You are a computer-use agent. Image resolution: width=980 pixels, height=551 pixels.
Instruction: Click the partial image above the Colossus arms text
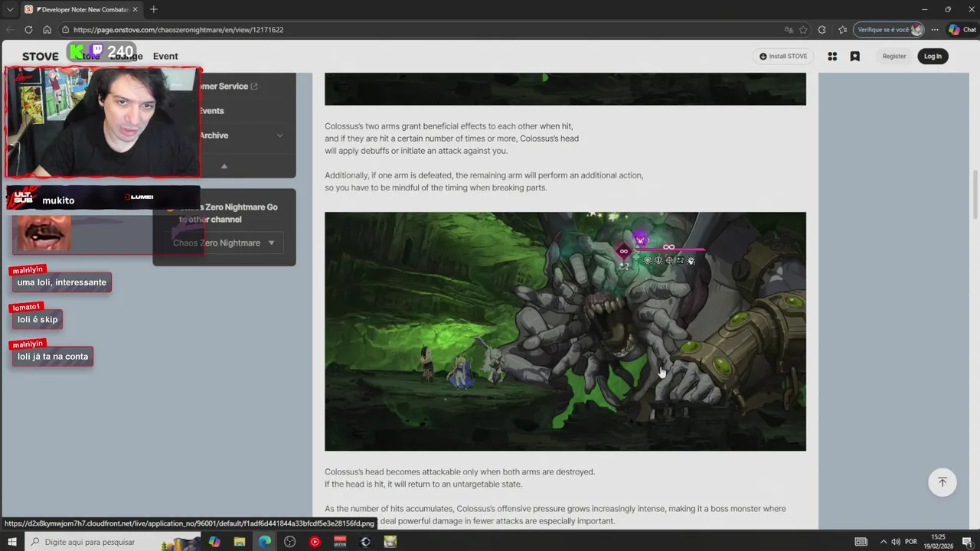(x=565, y=89)
